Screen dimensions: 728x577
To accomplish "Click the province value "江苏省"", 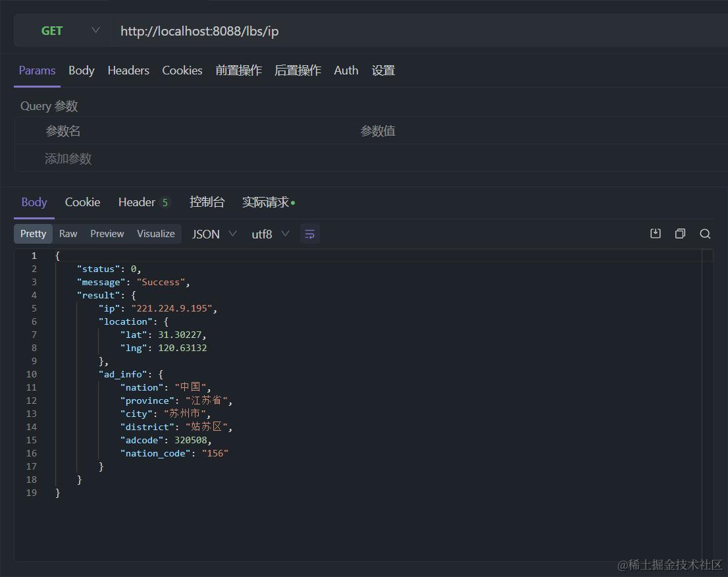I will pyautogui.click(x=207, y=400).
